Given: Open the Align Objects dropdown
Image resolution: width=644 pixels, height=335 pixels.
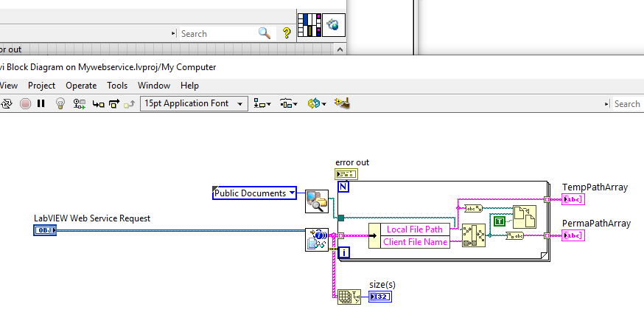Looking at the screenshot, I should point(261,104).
